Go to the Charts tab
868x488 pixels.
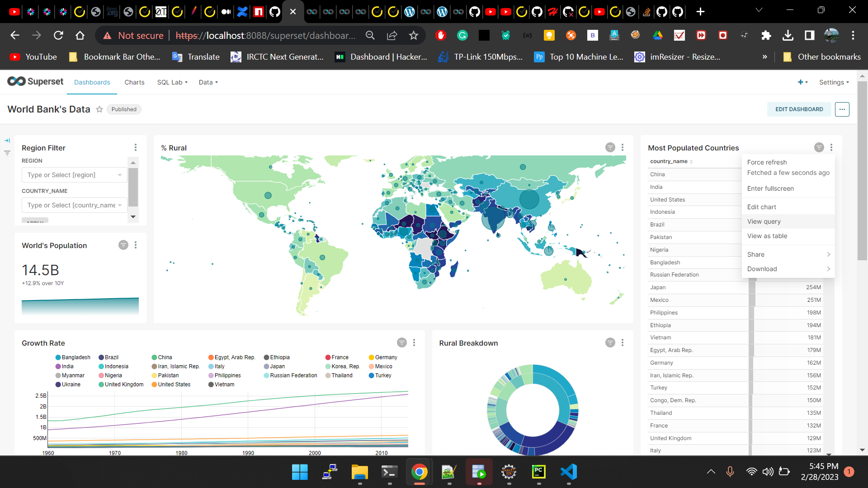click(x=134, y=82)
